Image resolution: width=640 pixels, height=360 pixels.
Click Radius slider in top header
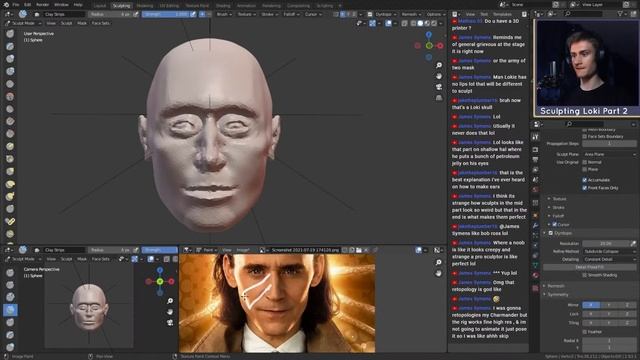point(110,14)
